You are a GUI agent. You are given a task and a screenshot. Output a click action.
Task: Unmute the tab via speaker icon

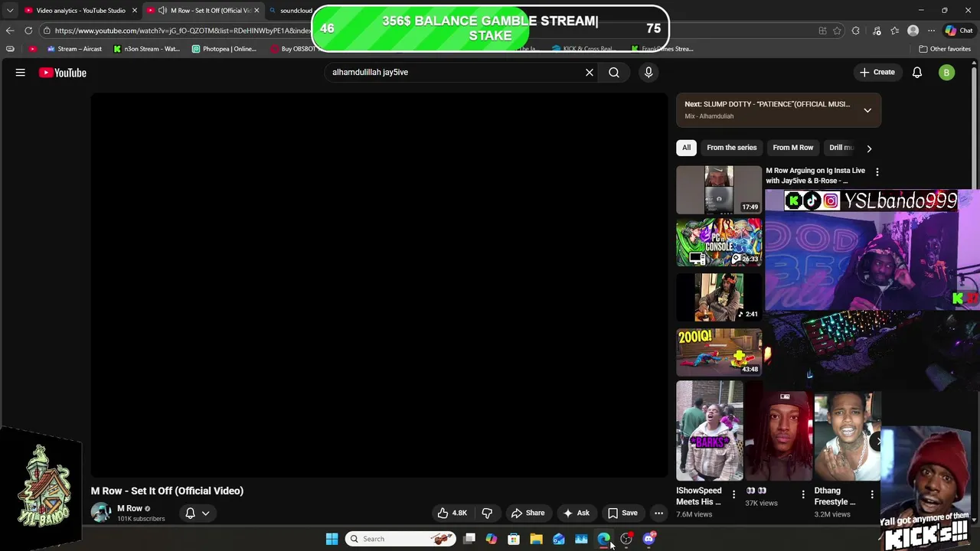tap(162, 11)
